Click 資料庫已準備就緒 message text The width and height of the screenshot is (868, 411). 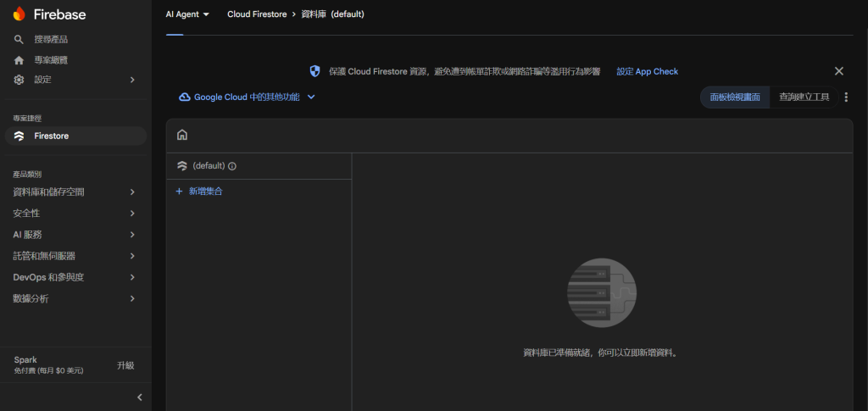click(600, 353)
